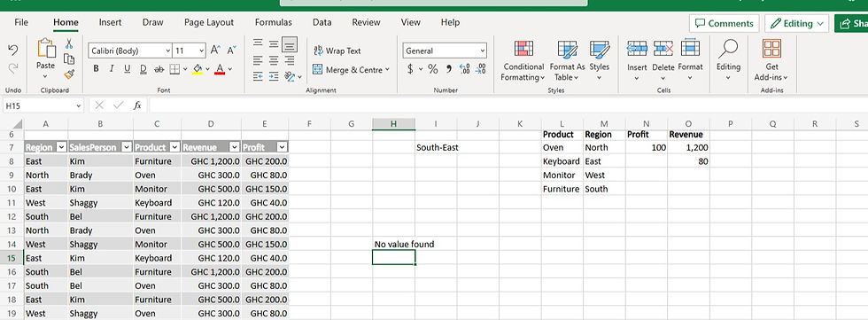The height and width of the screenshot is (320, 868).
Task: Click the Undo arrow icon
Action: click(x=13, y=51)
